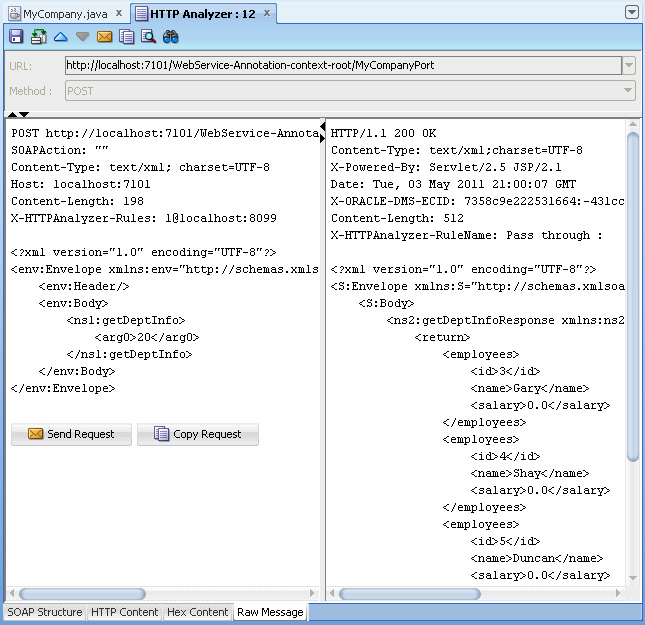Click the binoculars Find icon
This screenshot has width=645, height=625.
point(170,37)
